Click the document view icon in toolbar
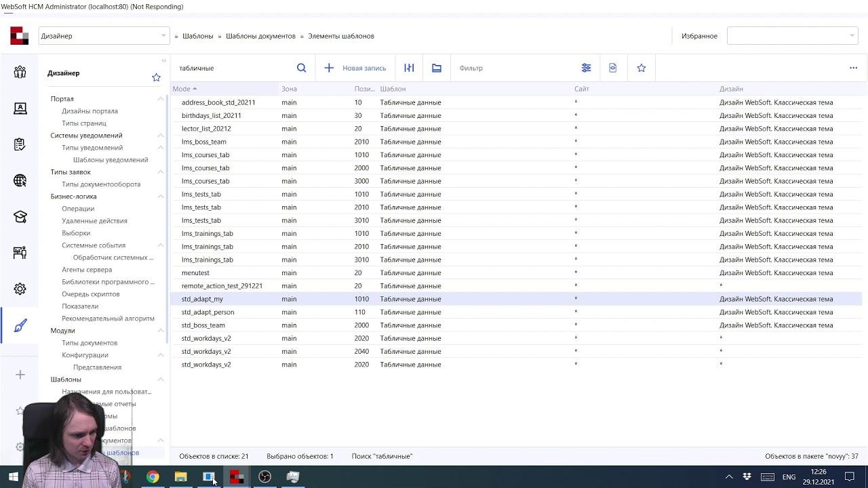868x488 pixels. coord(613,68)
